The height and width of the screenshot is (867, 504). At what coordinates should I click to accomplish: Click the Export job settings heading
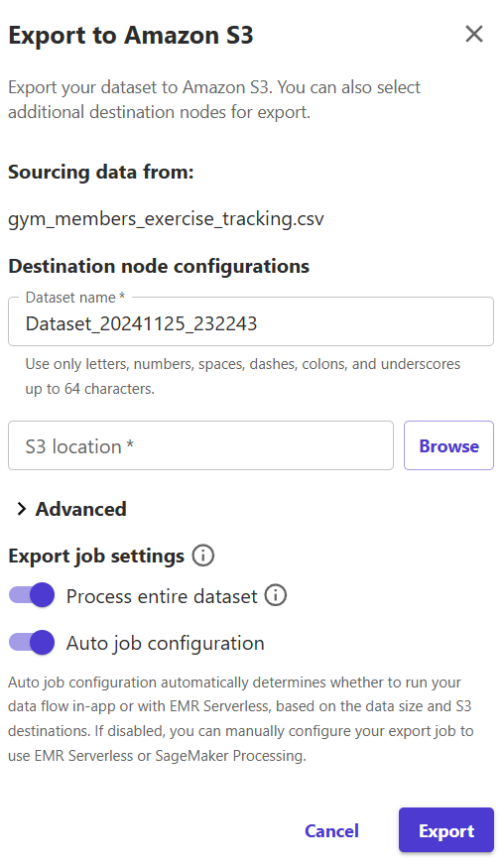(96, 556)
